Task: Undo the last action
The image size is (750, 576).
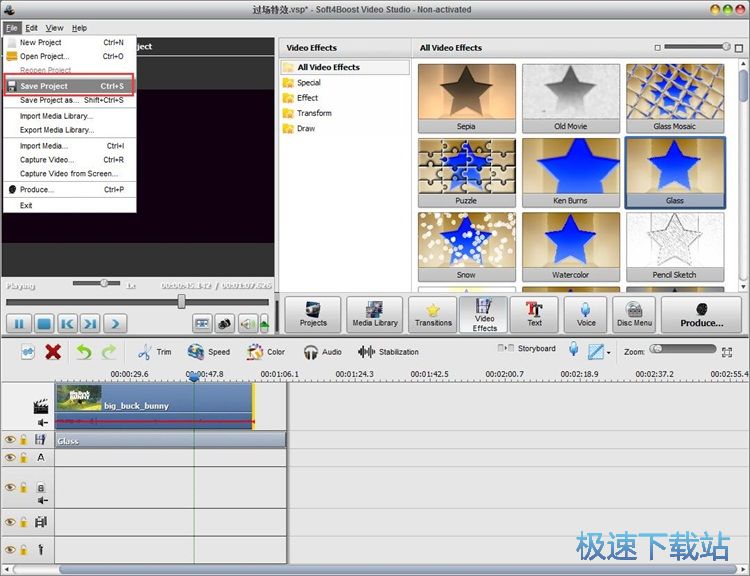Action: pos(84,352)
